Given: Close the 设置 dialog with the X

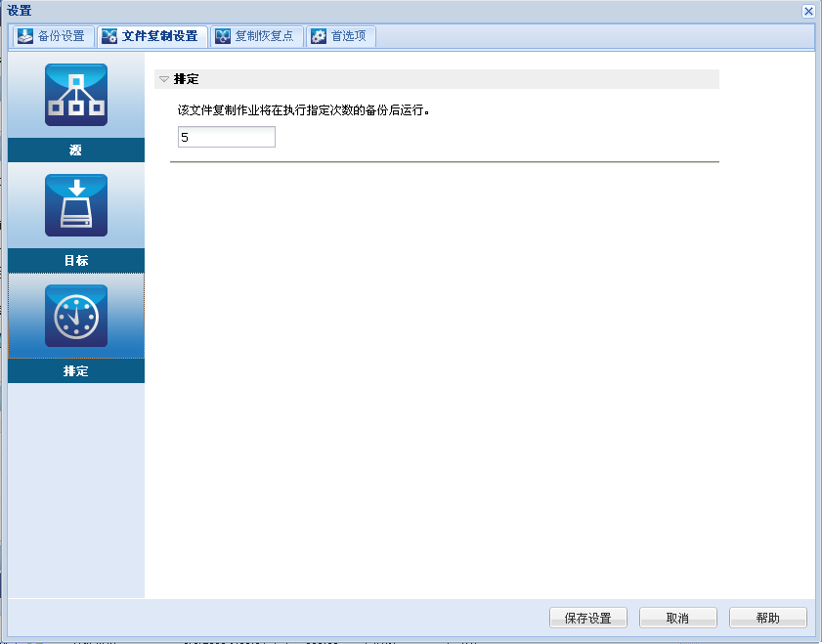Looking at the screenshot, I should (808, 10).
